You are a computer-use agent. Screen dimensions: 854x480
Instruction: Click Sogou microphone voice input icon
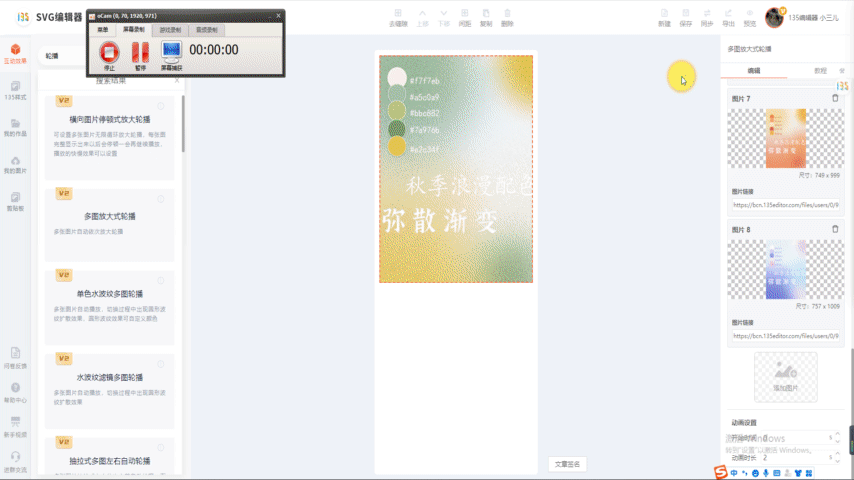[766, 473]
